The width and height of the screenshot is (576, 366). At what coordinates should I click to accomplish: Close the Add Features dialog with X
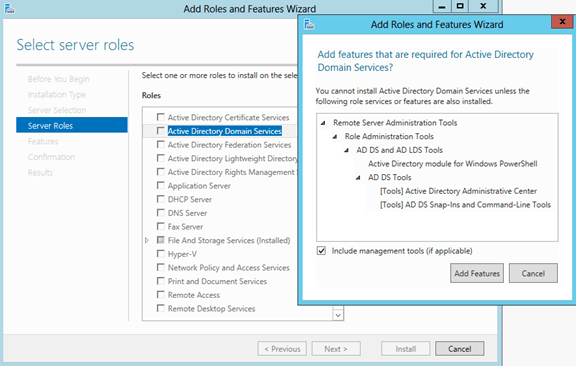click(562, 22)
